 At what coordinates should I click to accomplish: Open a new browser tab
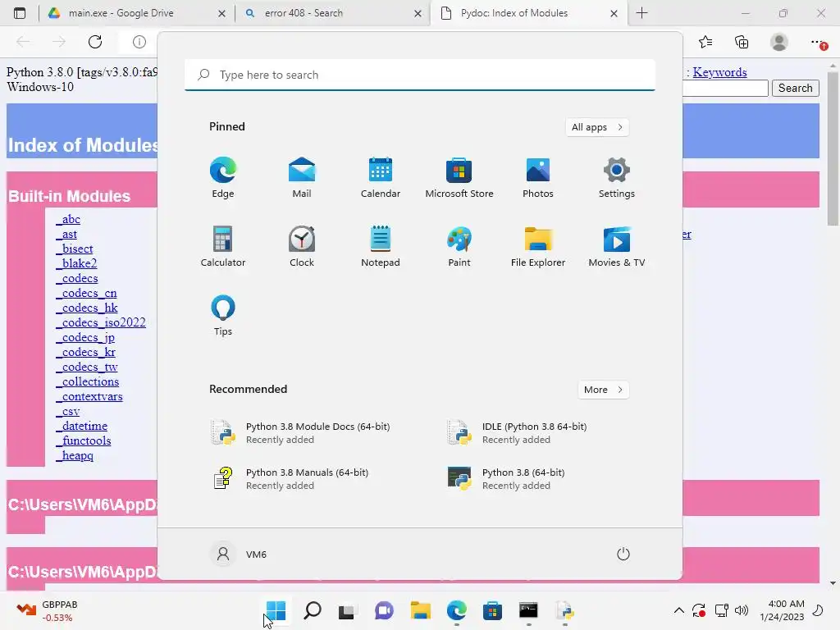(641, 13)
